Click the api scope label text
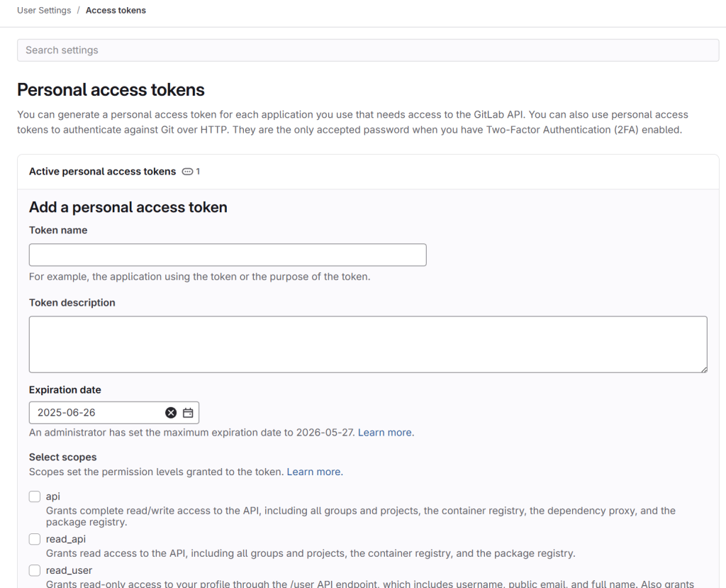This screenshot has height=588, width=726. pos(52,497)
